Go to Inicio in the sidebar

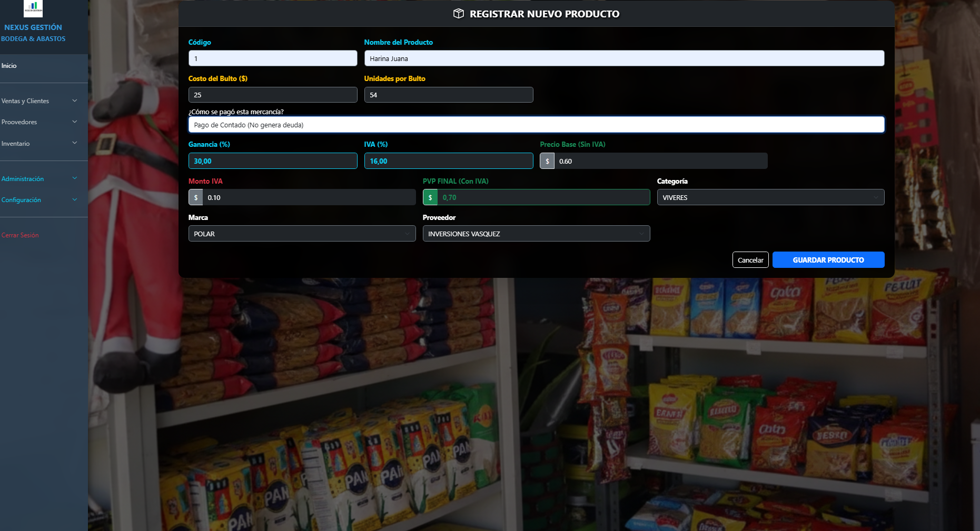[9, 66]
